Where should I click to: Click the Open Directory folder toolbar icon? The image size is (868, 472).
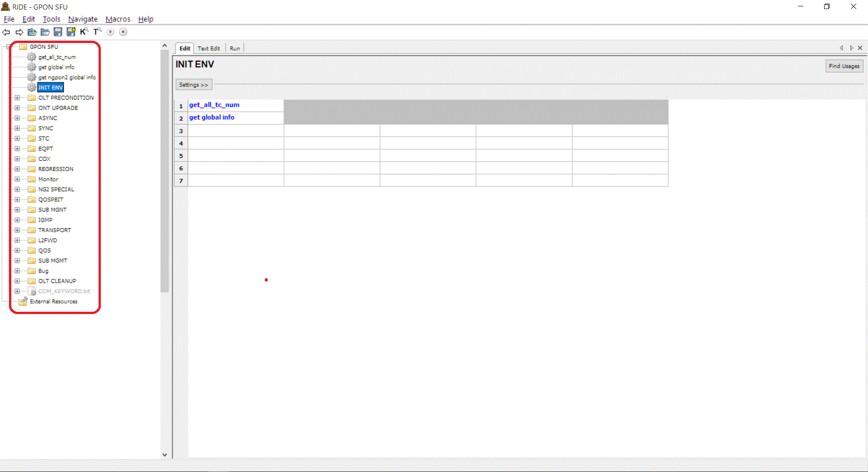click(45, 32)
